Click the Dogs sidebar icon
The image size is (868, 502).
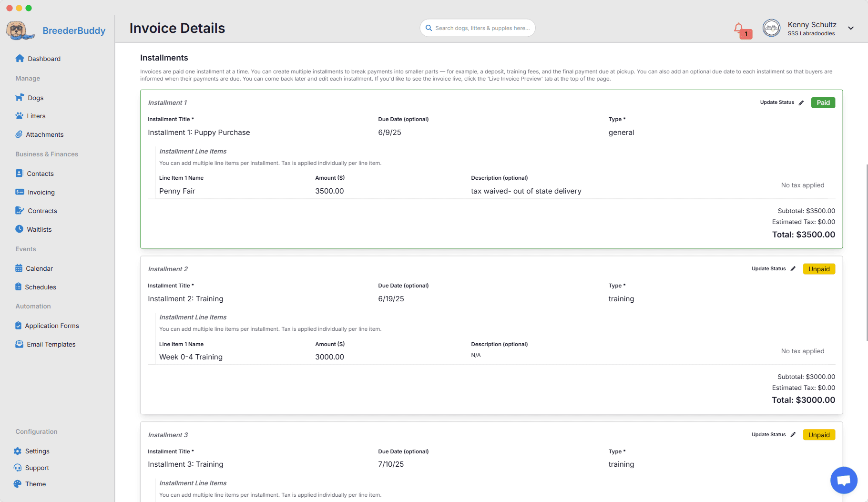tap(20, 97)
